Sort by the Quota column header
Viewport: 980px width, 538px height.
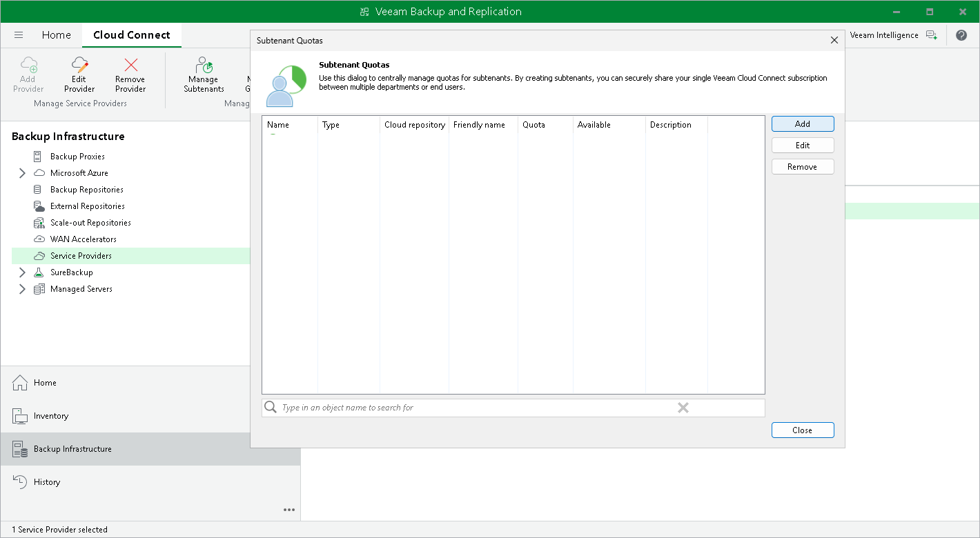pyautogui.click(x=545, y=125)
